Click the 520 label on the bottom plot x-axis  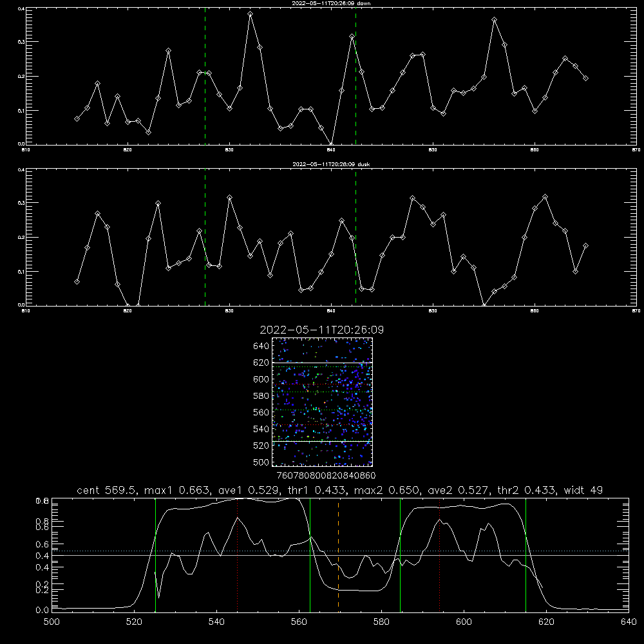coord(134,622)
